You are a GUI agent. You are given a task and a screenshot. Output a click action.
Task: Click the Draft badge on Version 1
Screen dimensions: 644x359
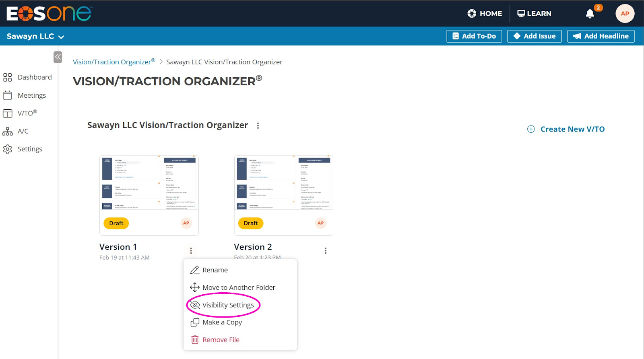tap(116, 223)
